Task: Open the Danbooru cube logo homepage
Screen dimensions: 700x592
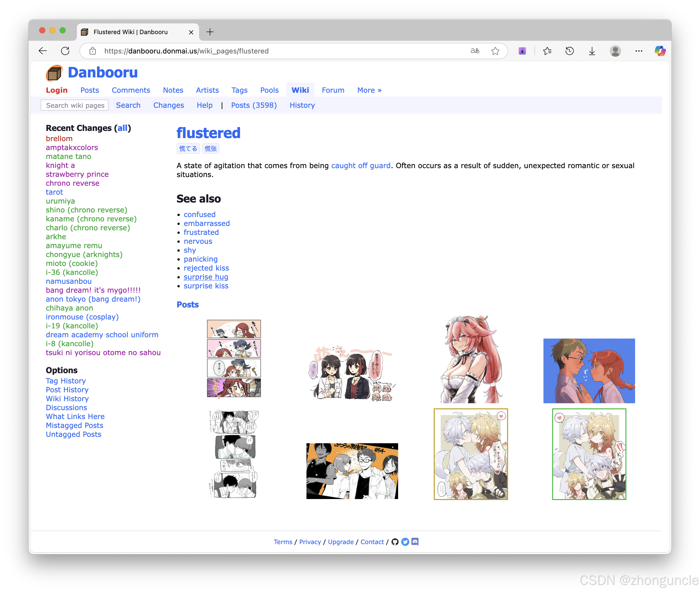Action: pos(54,73)
